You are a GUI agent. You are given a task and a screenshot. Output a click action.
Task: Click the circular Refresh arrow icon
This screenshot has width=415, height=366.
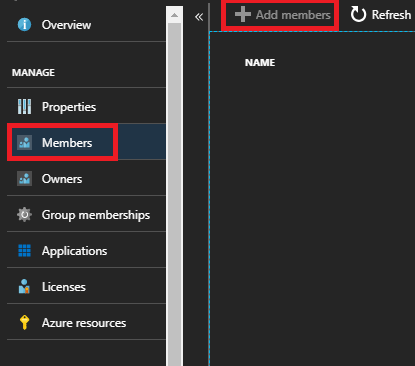pyautogui.click(x=358, y=14)
